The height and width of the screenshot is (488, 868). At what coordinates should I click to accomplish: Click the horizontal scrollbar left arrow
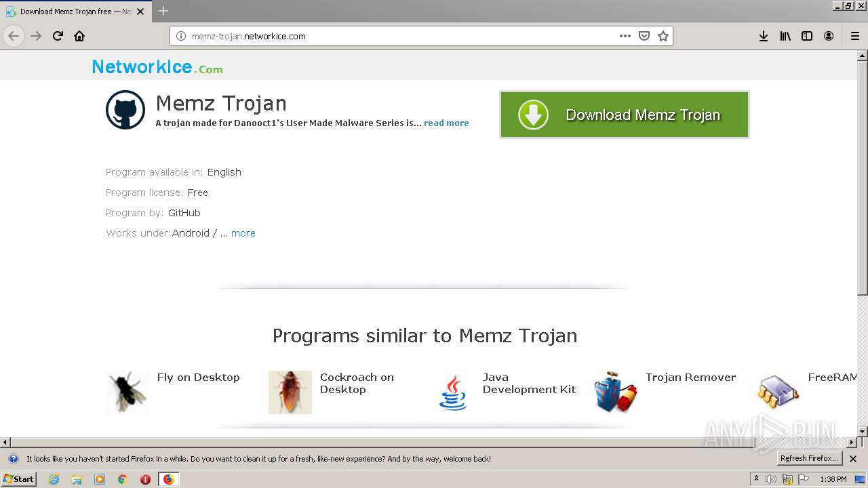(x=5, y=442)
